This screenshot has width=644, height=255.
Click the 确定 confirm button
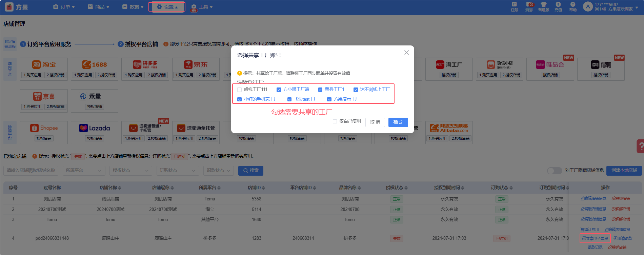[398, 122]
